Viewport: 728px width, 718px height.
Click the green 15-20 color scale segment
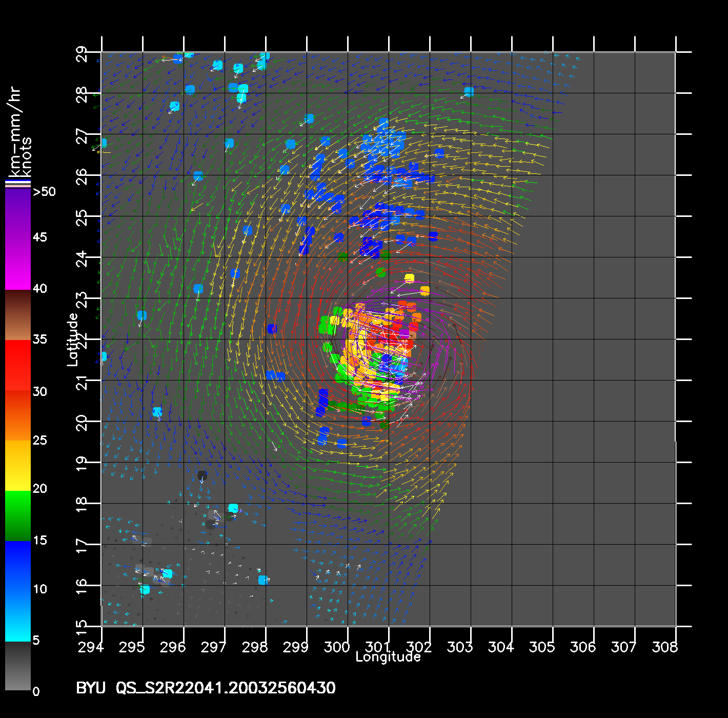pos(17,515)
